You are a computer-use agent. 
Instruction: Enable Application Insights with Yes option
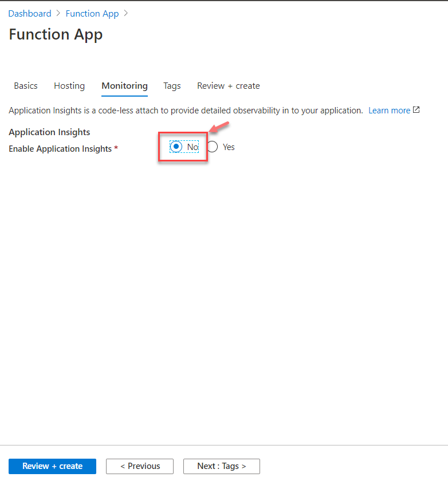click(x=213, y=147)
